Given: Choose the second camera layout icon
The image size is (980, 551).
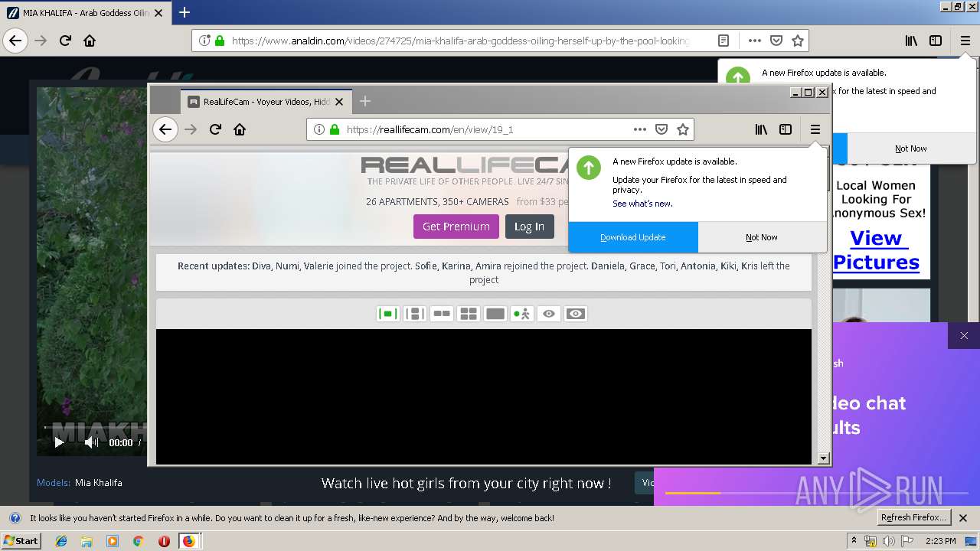Looking at the screenshot, I should coord(415,314).
